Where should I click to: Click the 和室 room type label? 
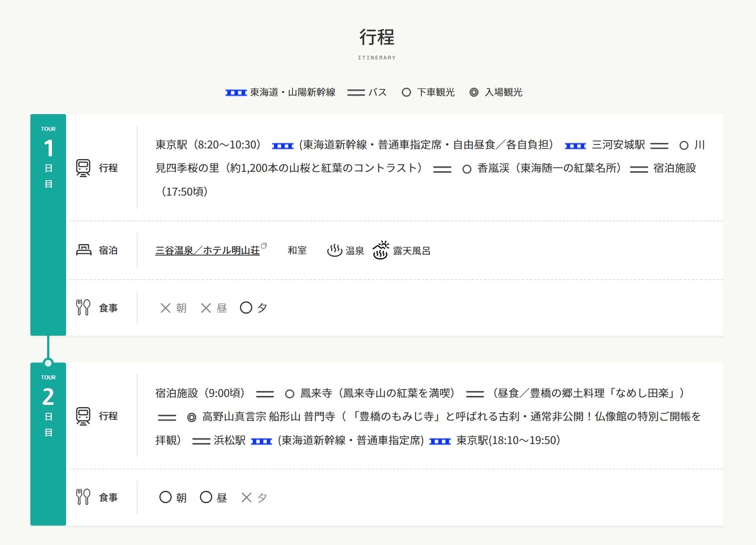click(x=297, y=251)
